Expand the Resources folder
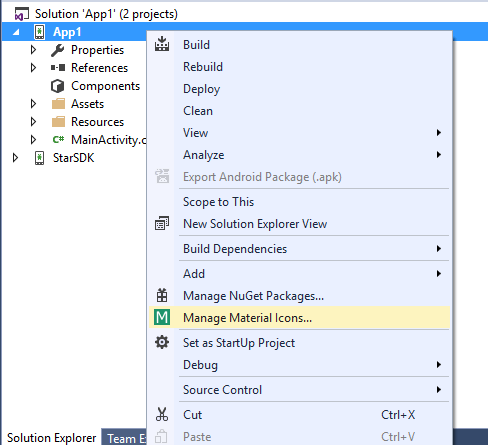This screenshot has width=488, height=445. (x=33, y=122)
